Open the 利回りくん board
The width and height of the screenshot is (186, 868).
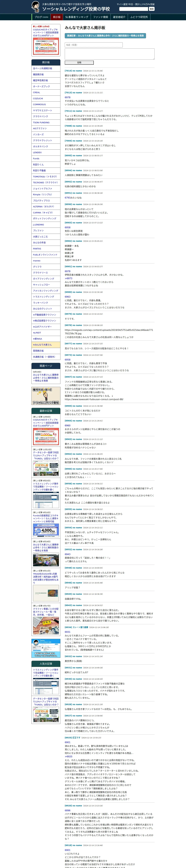pos(46,165)
